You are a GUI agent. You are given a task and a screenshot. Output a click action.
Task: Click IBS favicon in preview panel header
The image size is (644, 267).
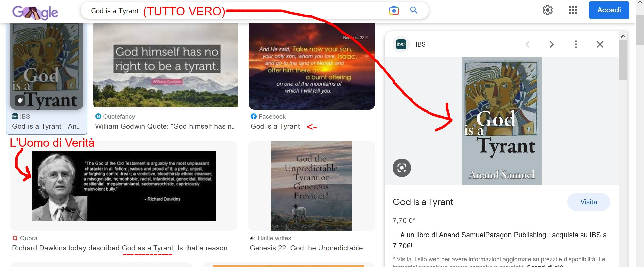pyautogui.click(x=401, y=44)
